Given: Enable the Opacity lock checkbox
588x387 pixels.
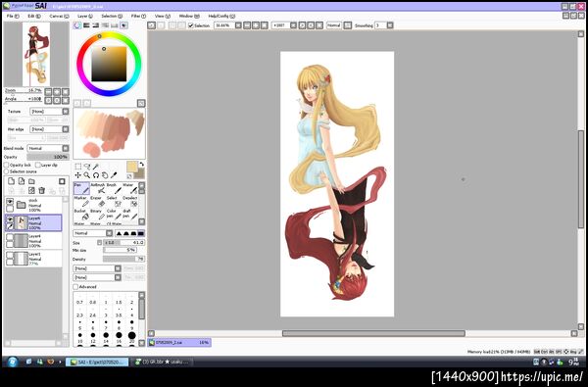Looking at the screenshot, I should 7,165.
